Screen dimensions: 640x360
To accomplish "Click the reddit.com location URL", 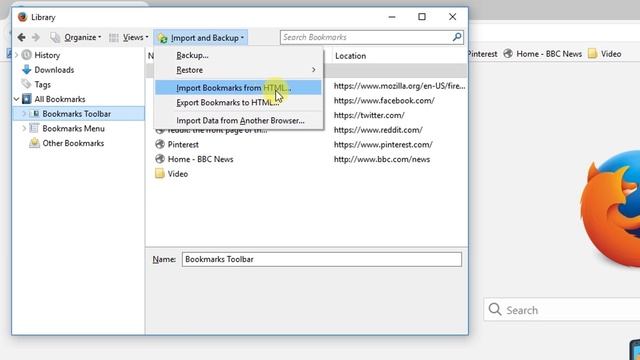I will point(378,130).
